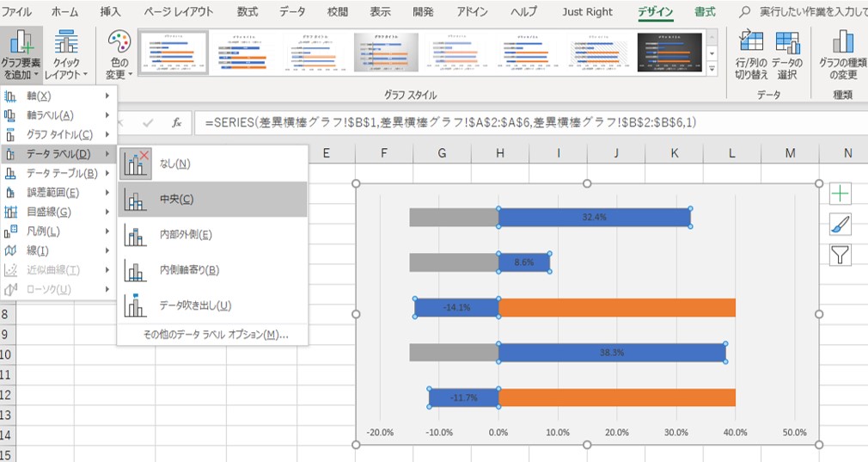Click the グラフの種類の変更 icon
Viewport: 868px width, 462px height.
[x=842, y=42]
